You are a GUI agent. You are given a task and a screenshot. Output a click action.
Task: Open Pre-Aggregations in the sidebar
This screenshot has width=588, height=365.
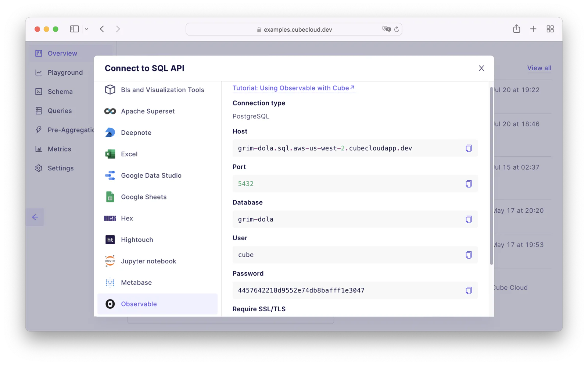(x=65, y=130)
